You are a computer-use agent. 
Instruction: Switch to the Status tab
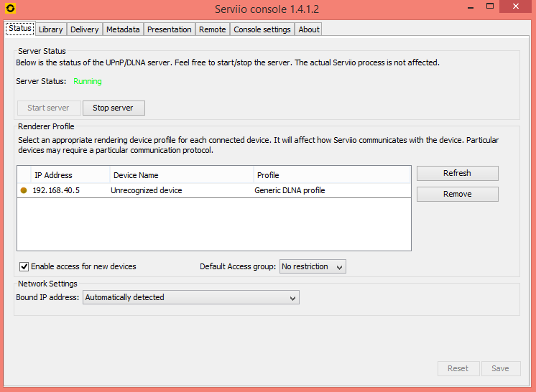[20, 28]
